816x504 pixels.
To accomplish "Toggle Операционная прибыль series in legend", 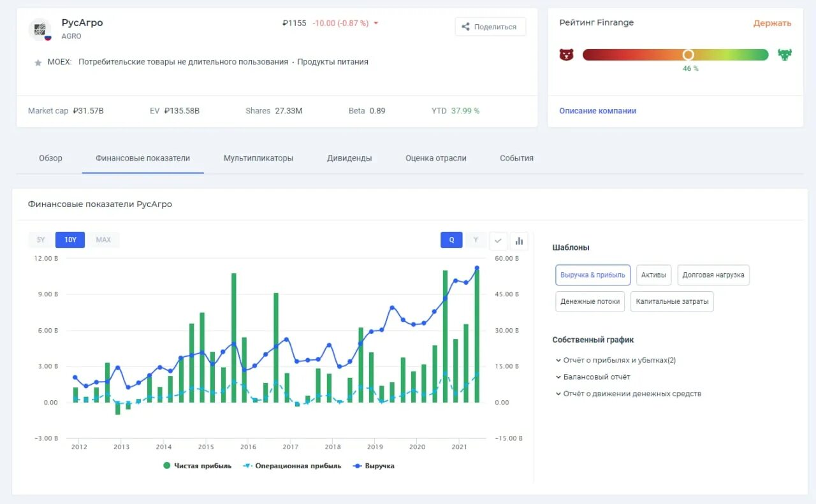I will click(x=292, y=466).
